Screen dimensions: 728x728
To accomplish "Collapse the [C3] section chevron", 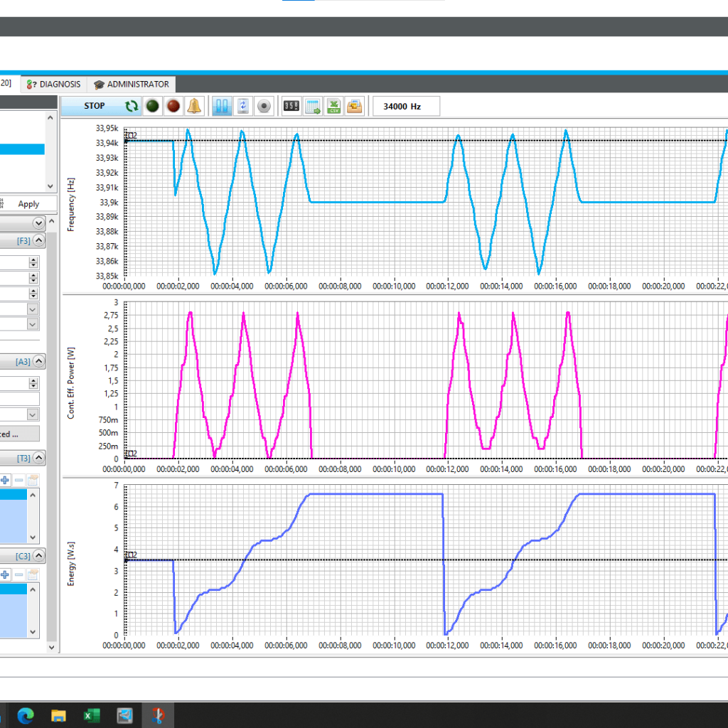I will [x=39, y=555].
